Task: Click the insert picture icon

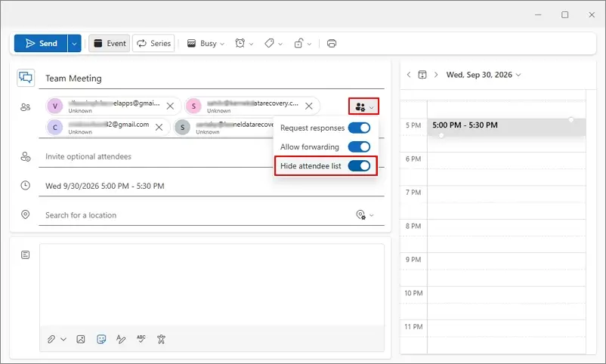Action: point(81,339)
